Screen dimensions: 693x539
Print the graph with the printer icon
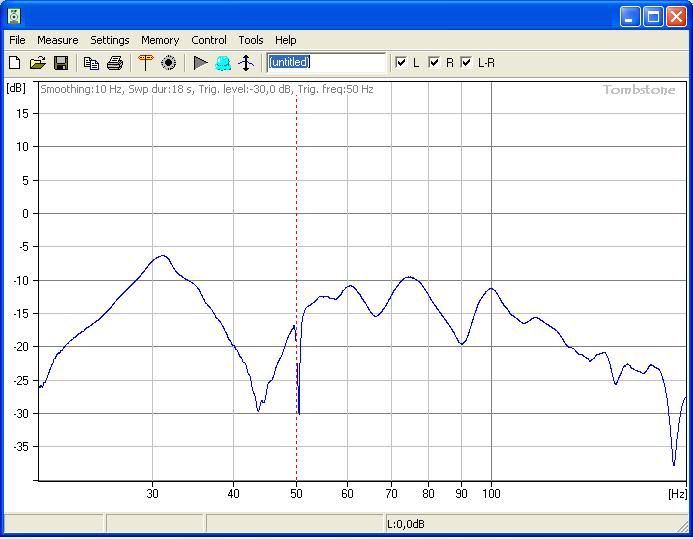[x=115, y=63]
